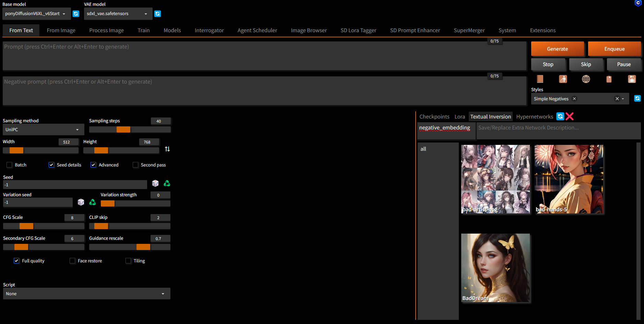Refresh the extra networks panel
This screenshot has height=324, width=644.
[560, 116]
